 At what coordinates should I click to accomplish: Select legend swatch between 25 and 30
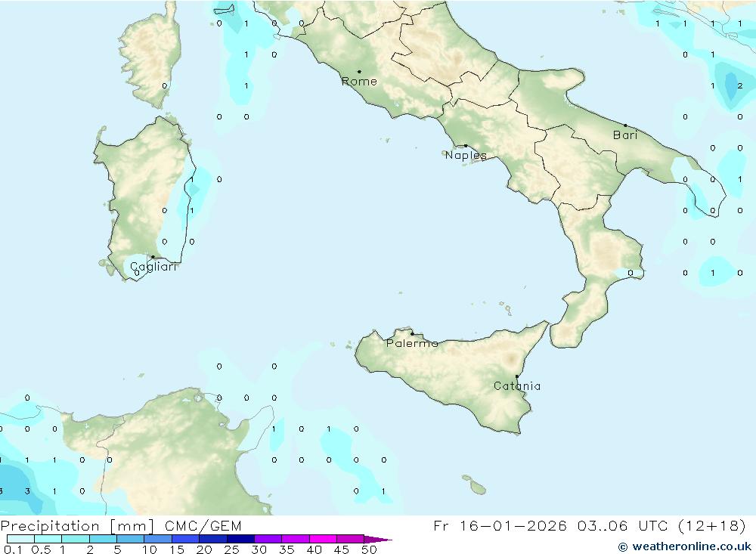(240, 539)
